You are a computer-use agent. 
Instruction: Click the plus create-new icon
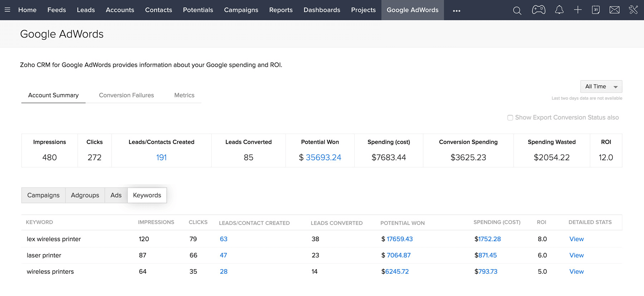click(x=578, y=10)
